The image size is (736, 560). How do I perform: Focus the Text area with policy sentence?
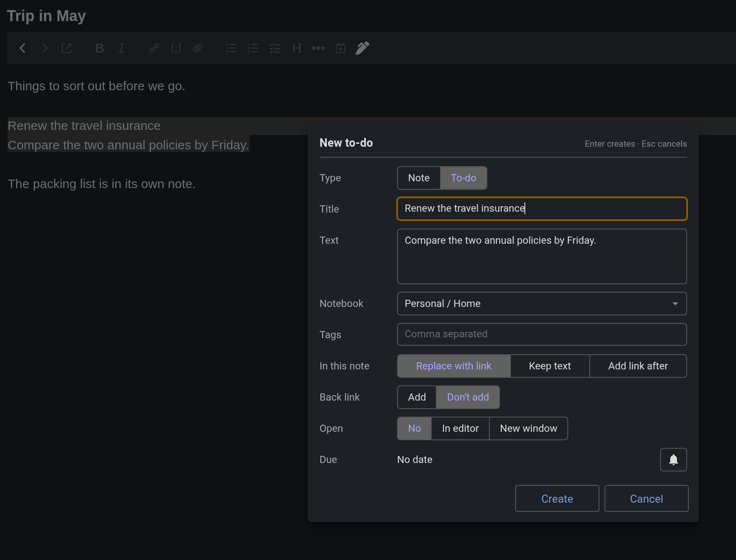tap(542, 256)
